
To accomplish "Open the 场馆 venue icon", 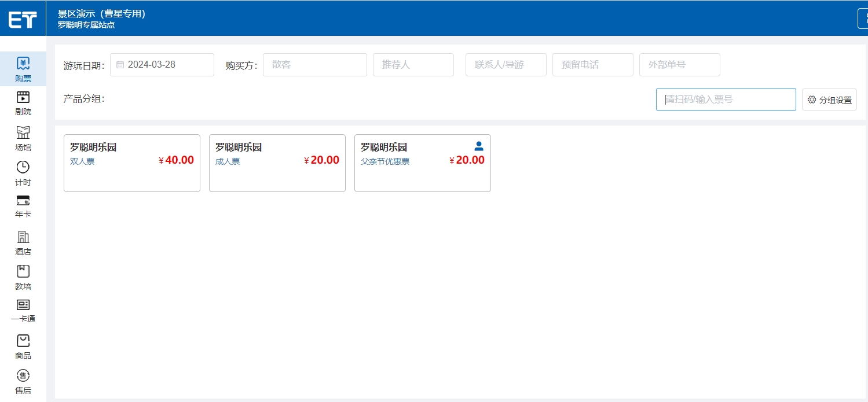I will click(x=23, y=132).
